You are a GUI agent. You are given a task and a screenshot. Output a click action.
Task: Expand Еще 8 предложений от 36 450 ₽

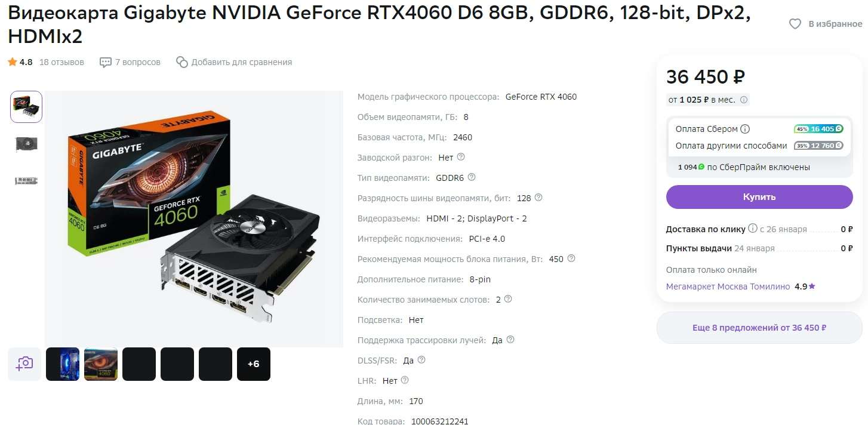pos(759,328)
